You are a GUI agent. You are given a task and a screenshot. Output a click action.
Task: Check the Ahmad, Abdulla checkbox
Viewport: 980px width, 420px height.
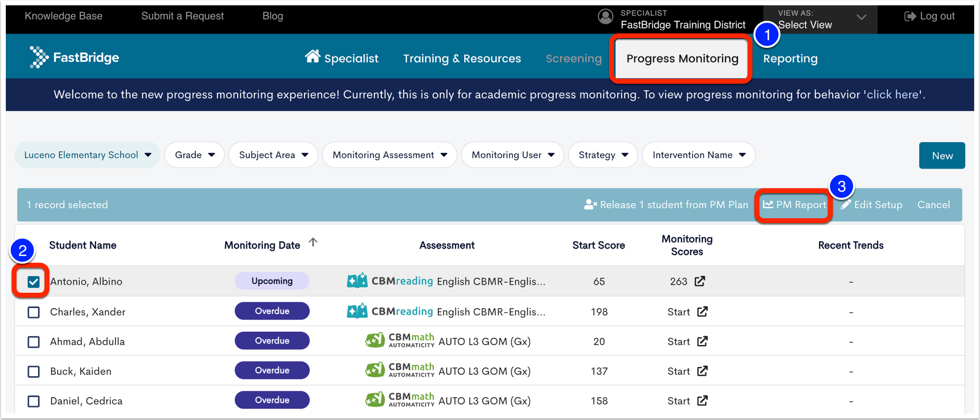tap(33, 342)
